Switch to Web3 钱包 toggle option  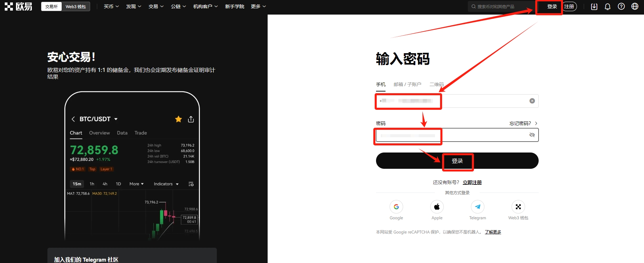[x=76, y=6]
